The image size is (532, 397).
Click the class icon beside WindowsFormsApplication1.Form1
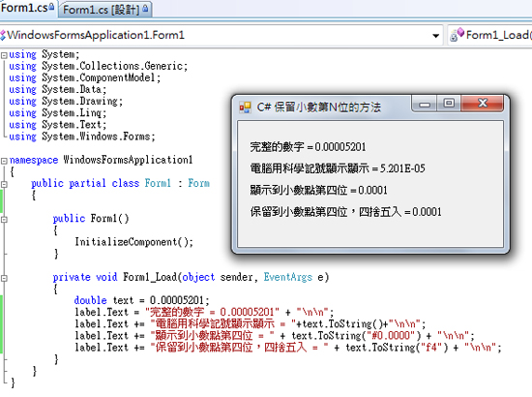click(x=3, y=35)
